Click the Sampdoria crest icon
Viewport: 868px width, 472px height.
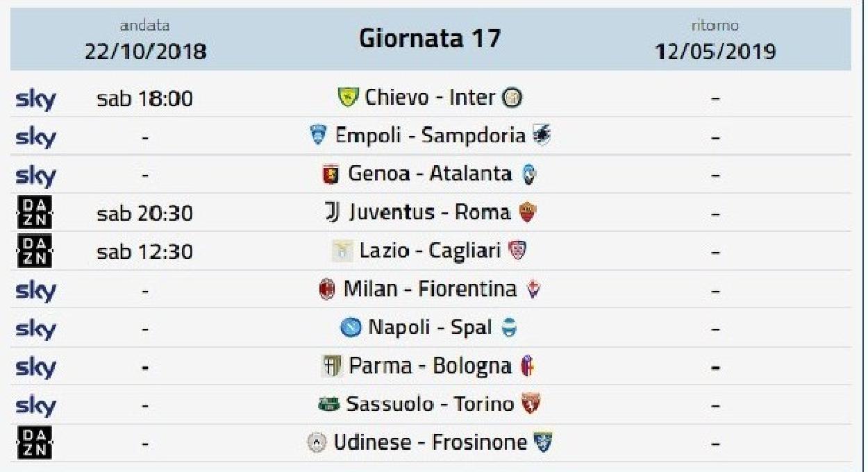(x=542, y=135)
